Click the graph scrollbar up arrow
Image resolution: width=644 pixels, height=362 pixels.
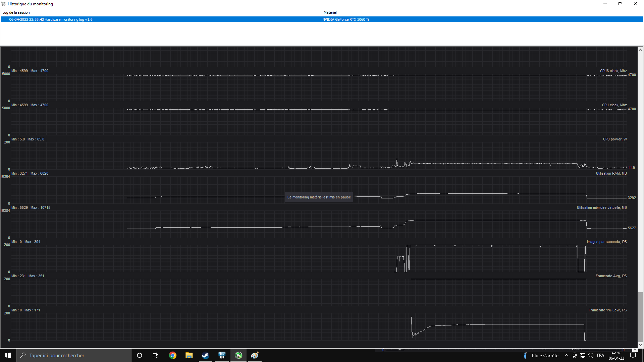click(640, 50)
